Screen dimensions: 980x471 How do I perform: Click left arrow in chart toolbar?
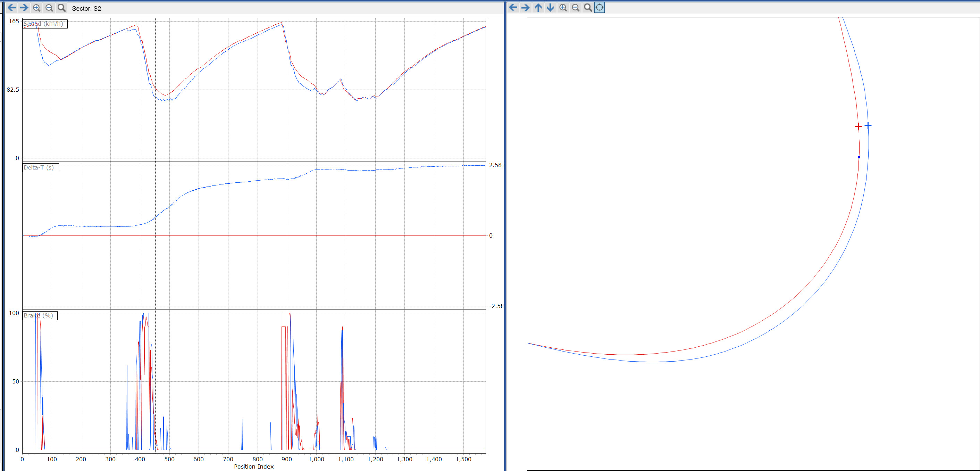coord(12,8)
